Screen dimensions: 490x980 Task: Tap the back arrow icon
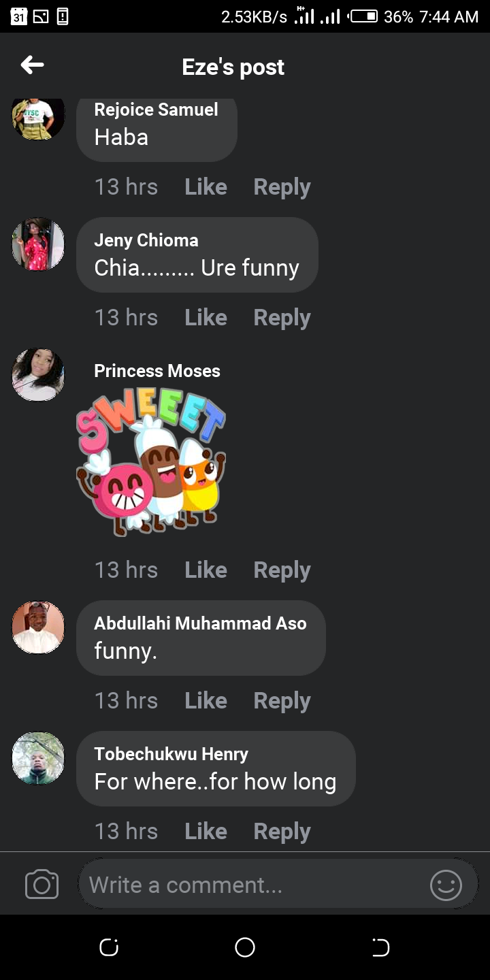(x=32, y=65)
